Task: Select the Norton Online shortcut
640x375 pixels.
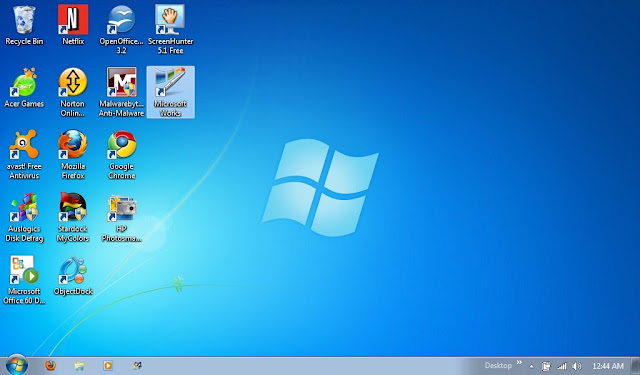Action: tap(73, 92)
